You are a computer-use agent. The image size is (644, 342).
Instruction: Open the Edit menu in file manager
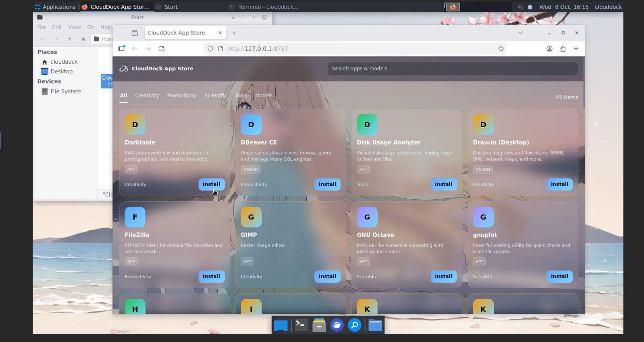pyautogui.click(x=57, y=27)
